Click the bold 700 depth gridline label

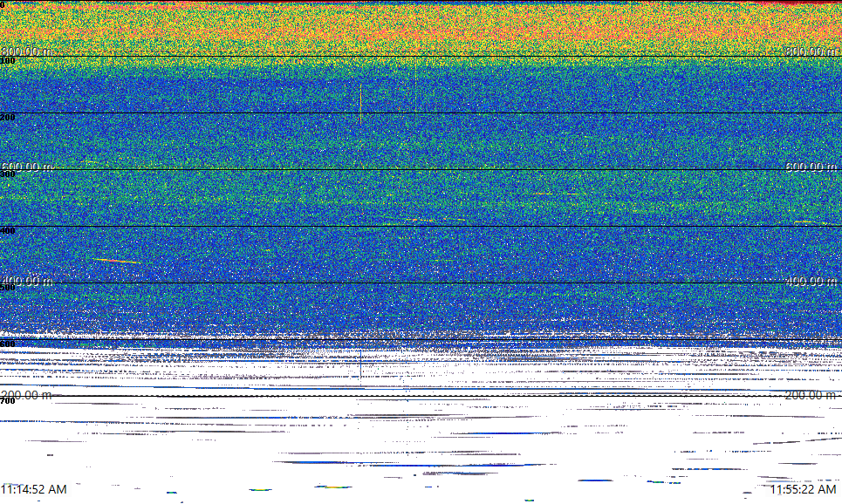(8, 401)
